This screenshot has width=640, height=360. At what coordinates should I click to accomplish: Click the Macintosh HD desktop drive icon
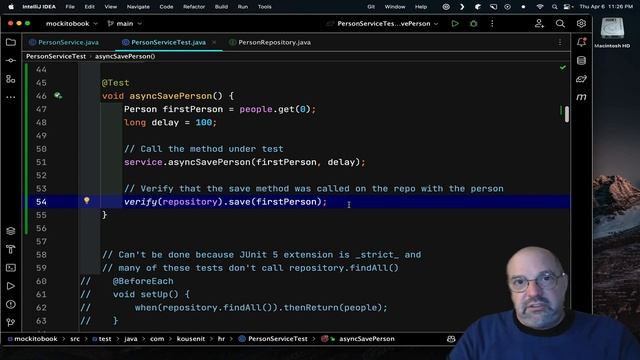pos(612,33)
